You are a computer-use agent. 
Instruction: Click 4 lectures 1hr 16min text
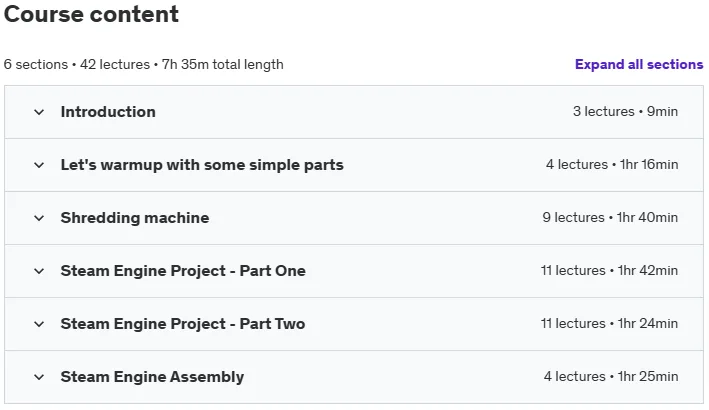pos(612,165)
